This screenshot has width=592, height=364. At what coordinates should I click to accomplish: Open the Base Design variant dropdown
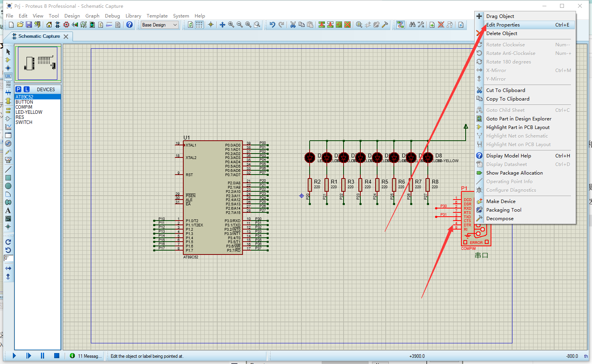pos(160,25)
